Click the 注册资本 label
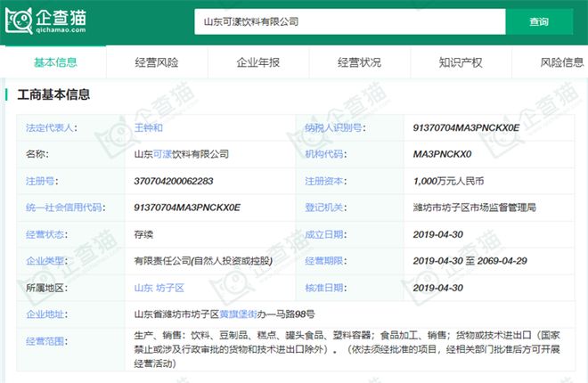Image resolution: width=588 pixels, height=383 pixels. point(325,181)
